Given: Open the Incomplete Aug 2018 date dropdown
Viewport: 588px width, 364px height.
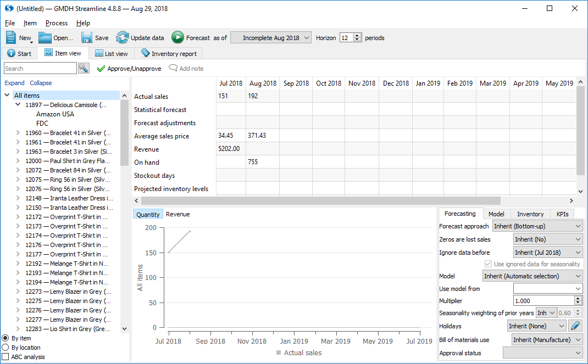Looking at the screenshot, I should tap(271, 38).
